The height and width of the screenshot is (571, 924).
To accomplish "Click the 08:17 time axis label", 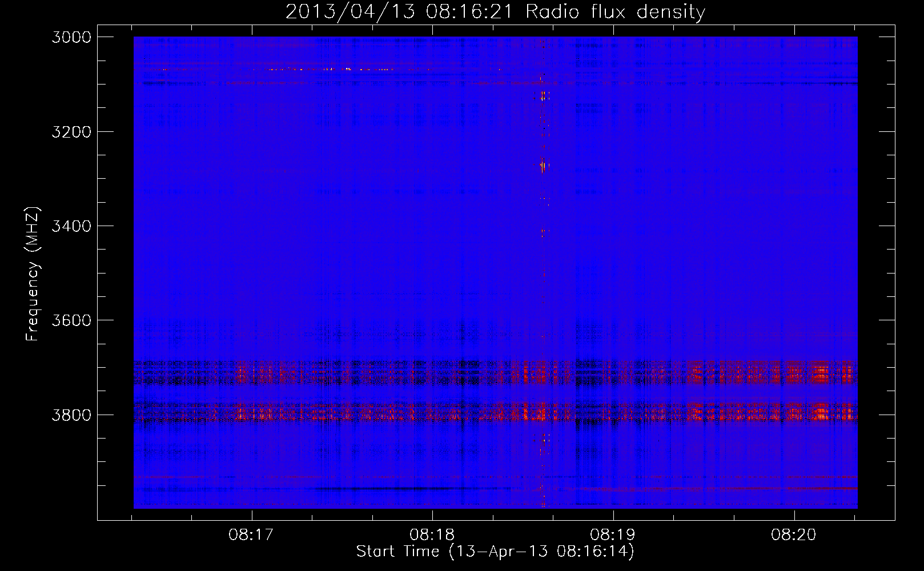I will [x=251, y=535].
